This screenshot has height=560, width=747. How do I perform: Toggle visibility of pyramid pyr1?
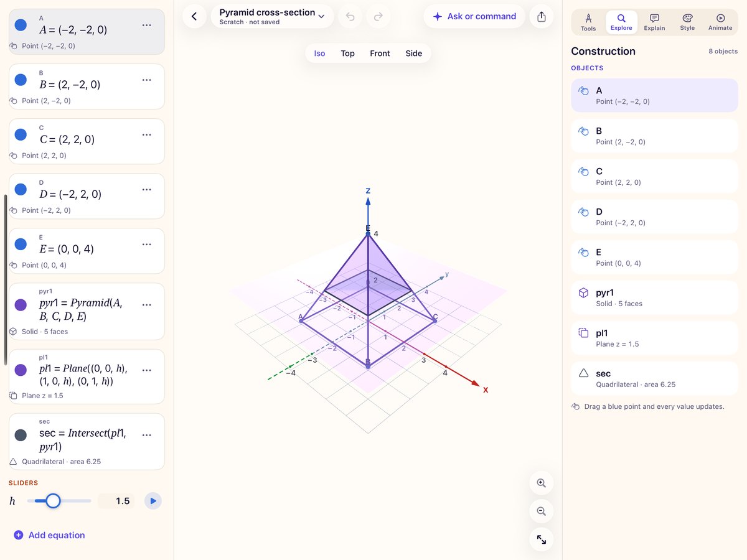(21, 305)
